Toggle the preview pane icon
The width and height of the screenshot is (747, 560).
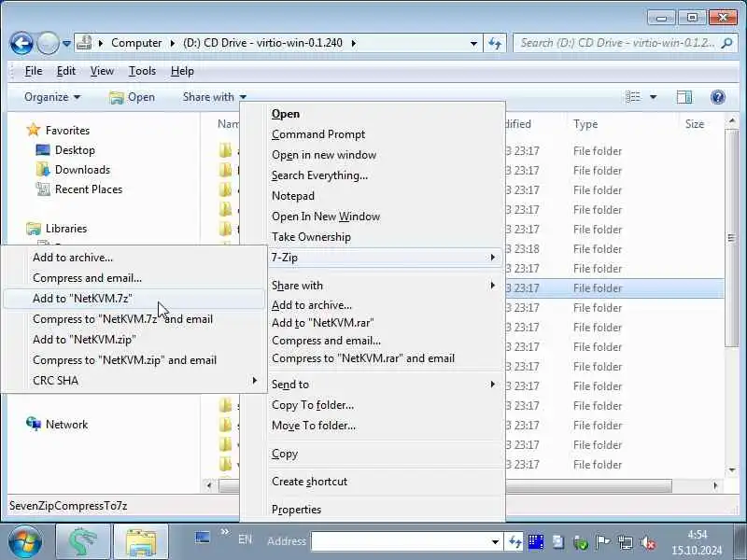point(684,97)
